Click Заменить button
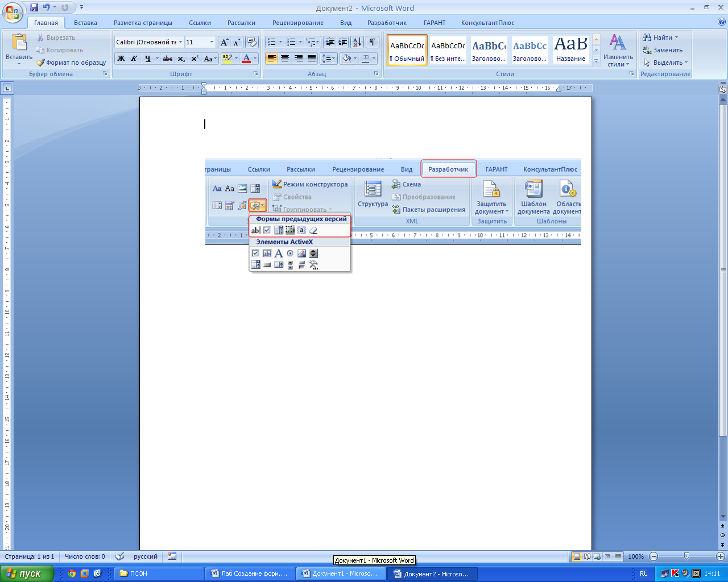Viewport: 728px width, 582px height. 663,50
